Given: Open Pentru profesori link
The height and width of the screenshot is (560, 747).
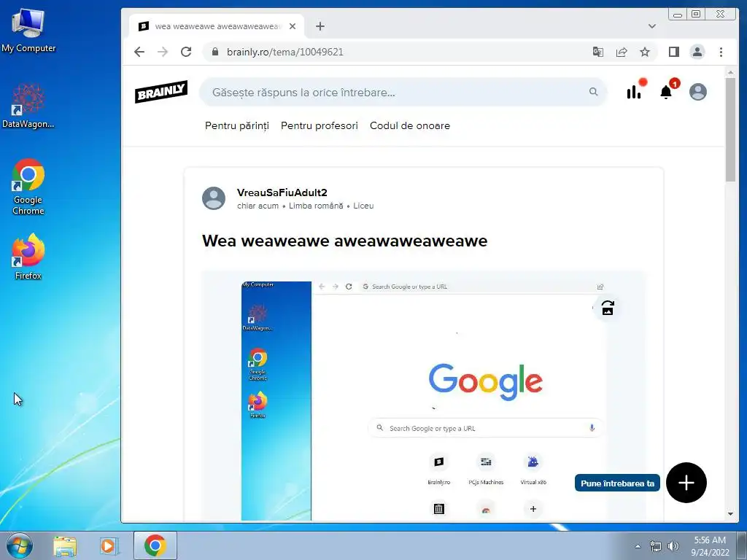Looking at the screenshot, I should (320, 125).
